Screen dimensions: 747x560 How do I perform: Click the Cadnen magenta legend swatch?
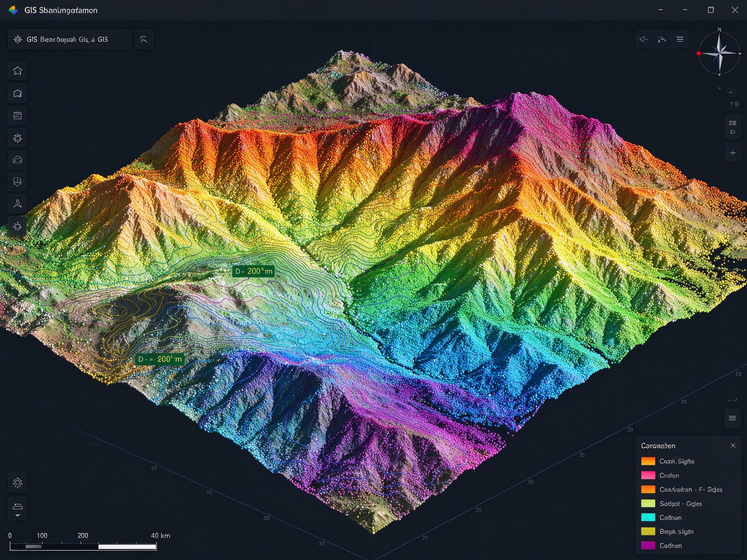pyautogui.click(x=648, y=545)
